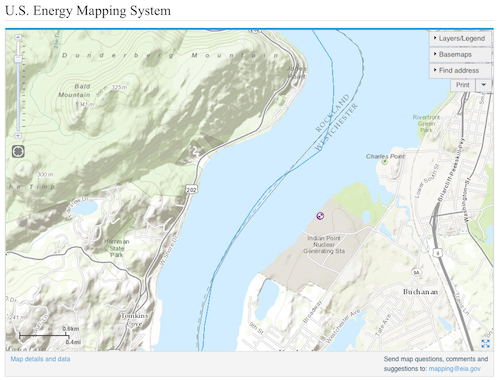Click the full screen toggle icon
500x380 pixels.
click(x=485, y=343)
